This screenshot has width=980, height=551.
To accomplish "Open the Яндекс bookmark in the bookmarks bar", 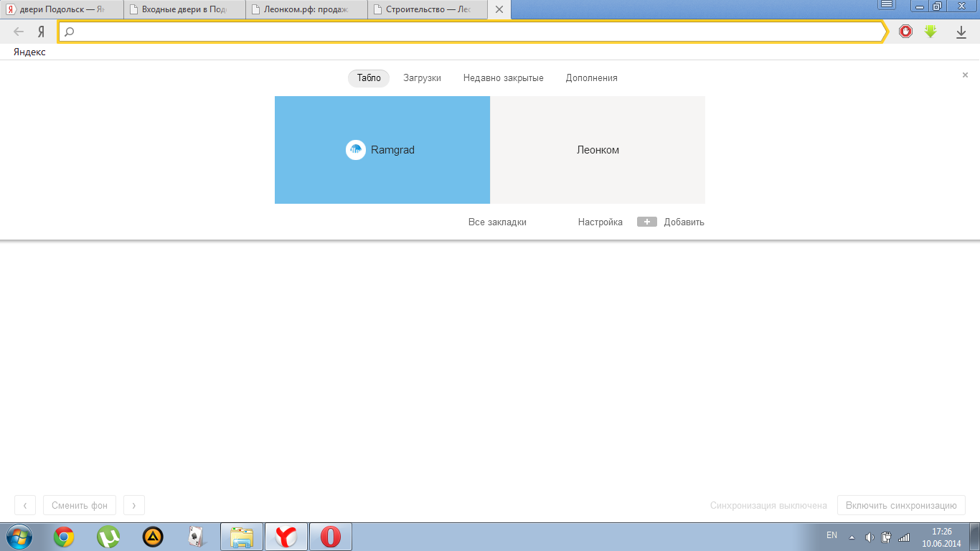I will click(29, 52).
